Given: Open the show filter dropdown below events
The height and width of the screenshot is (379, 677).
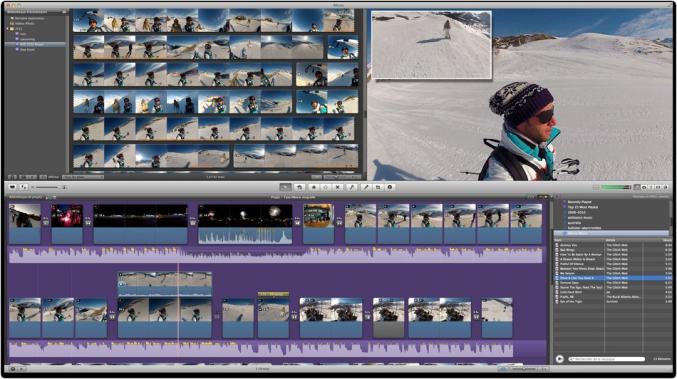Looking at the screenshot, I should [x=83, y=177].
